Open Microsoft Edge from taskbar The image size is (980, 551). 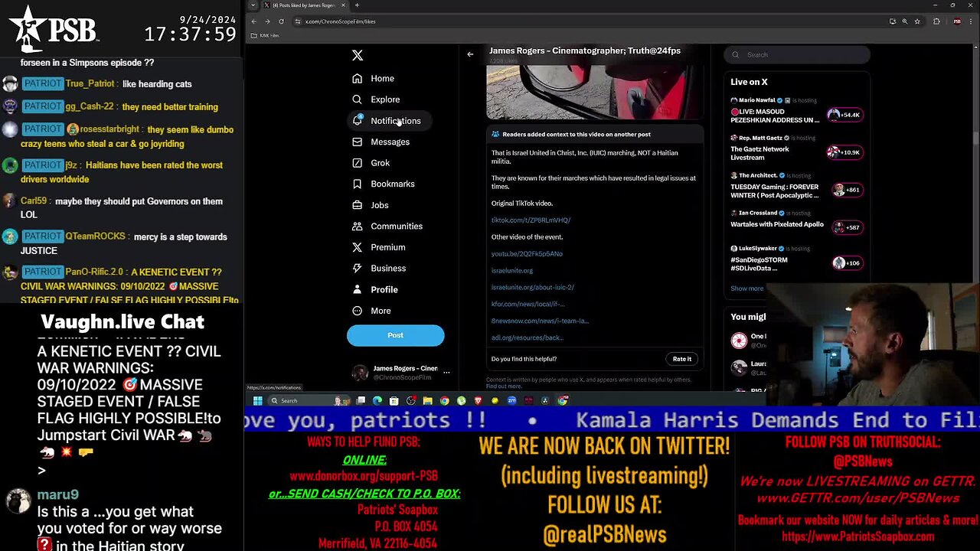coord(377,400)
